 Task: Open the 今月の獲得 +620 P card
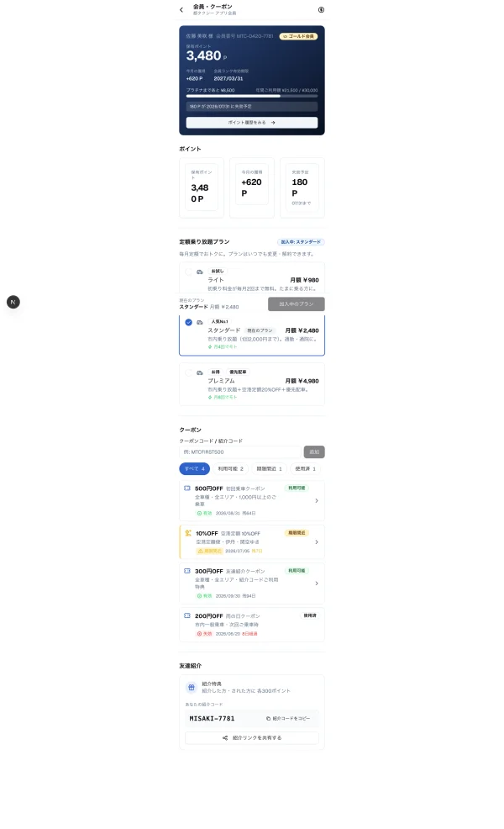click(252, 187)
